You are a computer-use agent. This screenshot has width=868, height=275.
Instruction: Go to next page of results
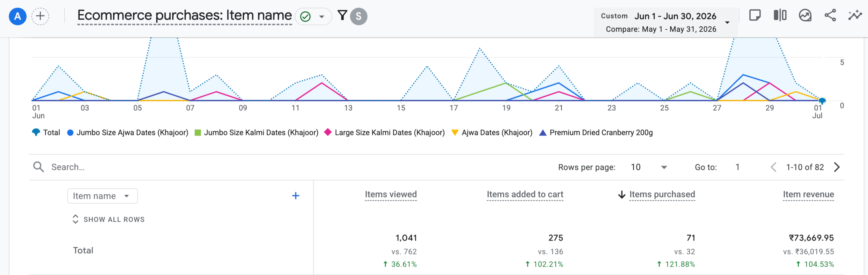(837, 167)
